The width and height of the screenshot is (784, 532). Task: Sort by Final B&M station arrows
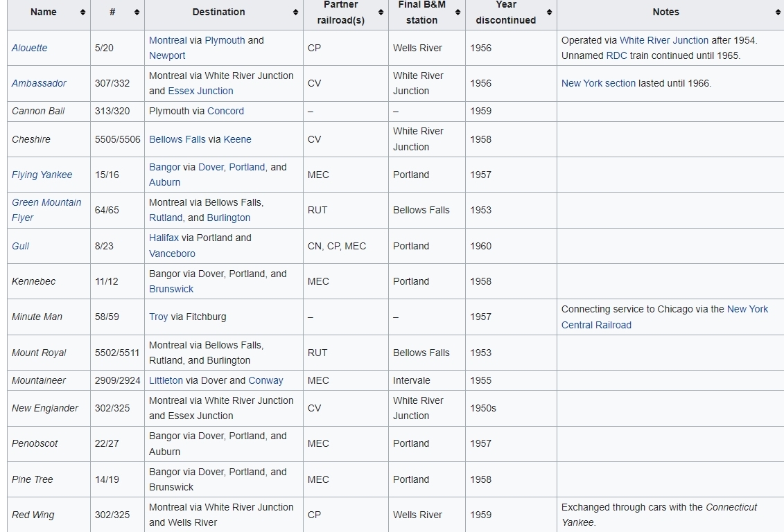[x=458, y=12]
